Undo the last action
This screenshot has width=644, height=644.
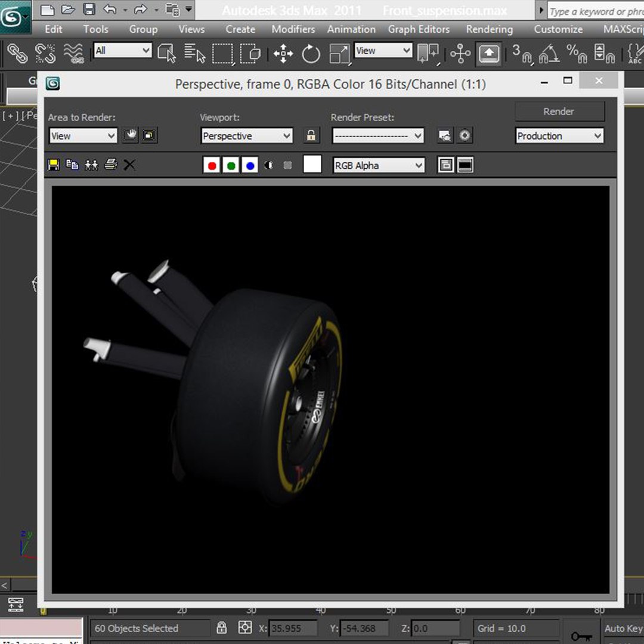coord(109,10)
